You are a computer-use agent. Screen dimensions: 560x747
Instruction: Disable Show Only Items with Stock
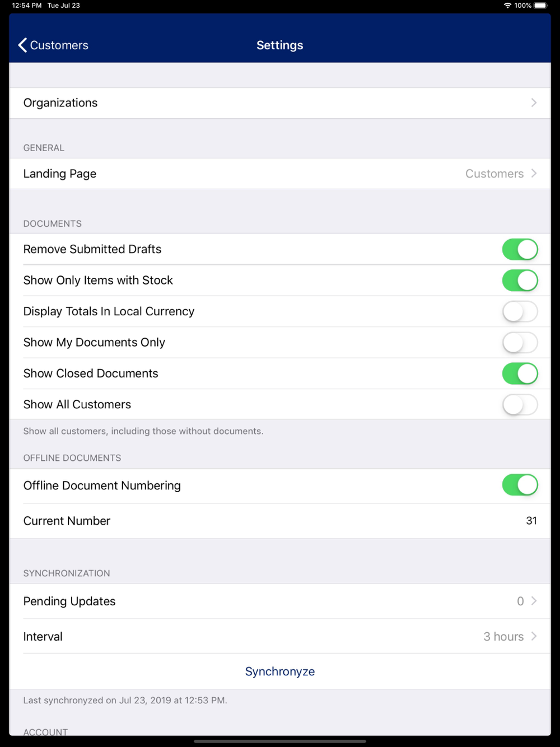[520, 281]
